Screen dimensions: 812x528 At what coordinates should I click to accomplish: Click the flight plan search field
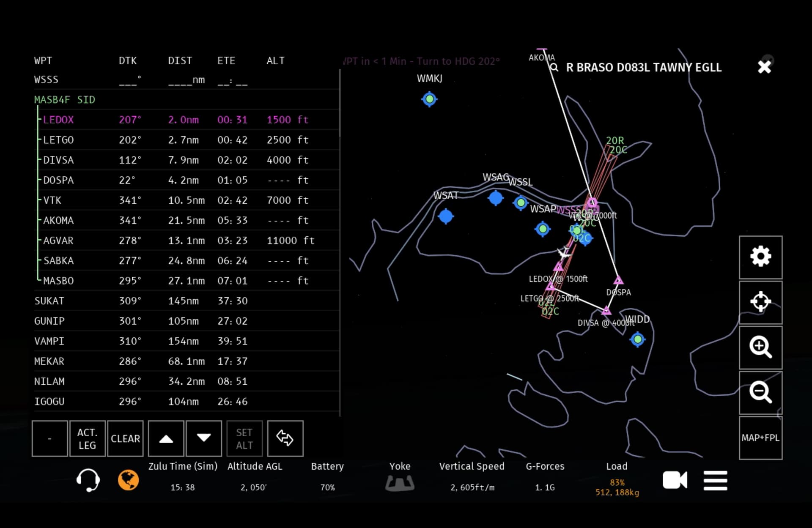[x=643, y=68]
